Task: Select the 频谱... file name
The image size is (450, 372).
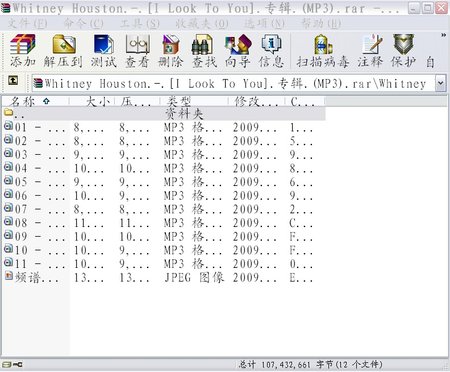Action: pos(37,278)
